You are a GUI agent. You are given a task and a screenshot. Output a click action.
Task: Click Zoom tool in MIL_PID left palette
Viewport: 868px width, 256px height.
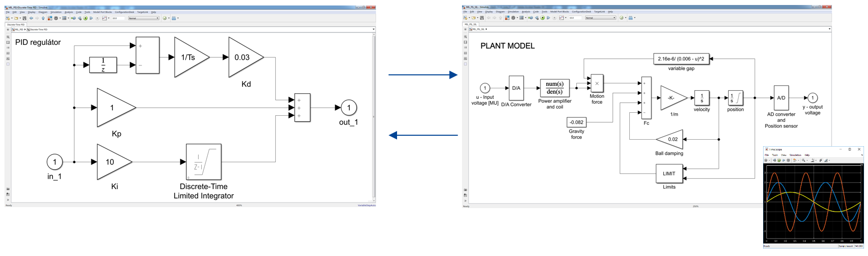pos(8,37)
